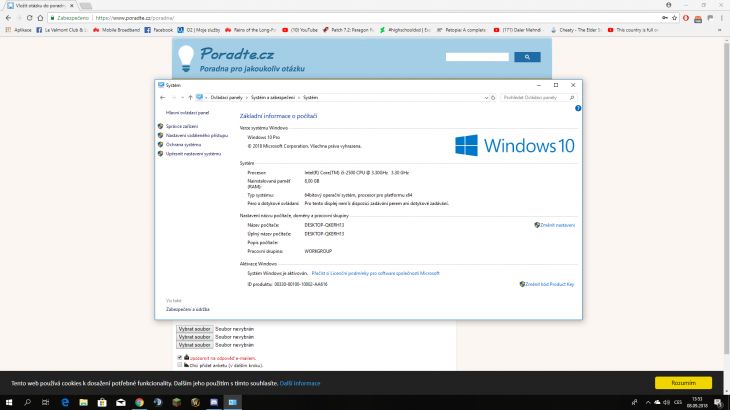Open the recent locations dropdown arrow in Systém
The width and height of the screenshot is (730, 410).
(182, 98)
